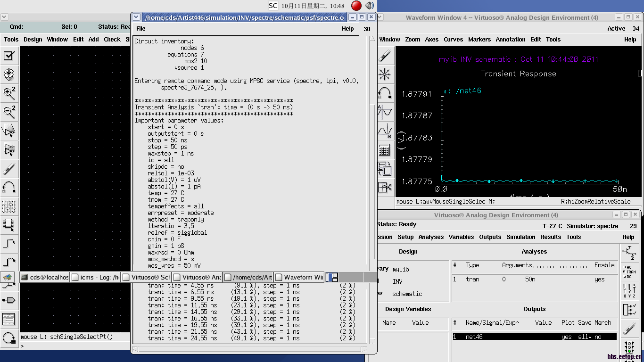Toggle the workspace switcher in the taskbar
644x362 pixels.
pos(332,277)
